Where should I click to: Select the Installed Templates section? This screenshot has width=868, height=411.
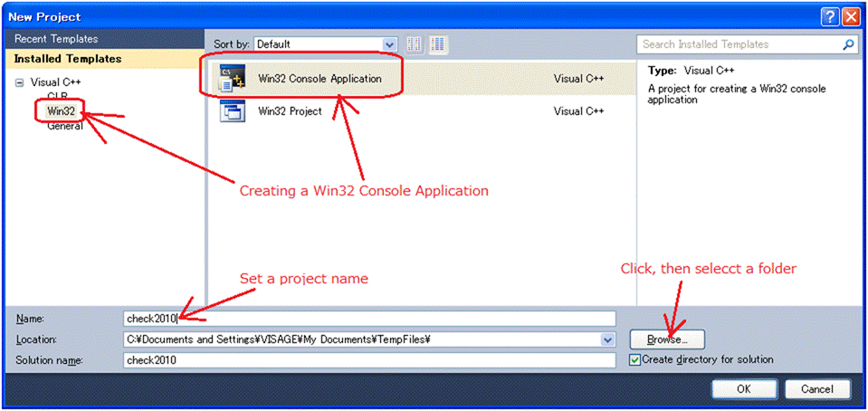(67, 59)
